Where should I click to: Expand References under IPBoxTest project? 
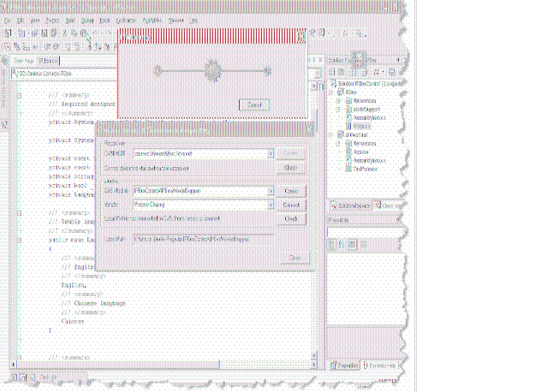click(x=338, y=144)
